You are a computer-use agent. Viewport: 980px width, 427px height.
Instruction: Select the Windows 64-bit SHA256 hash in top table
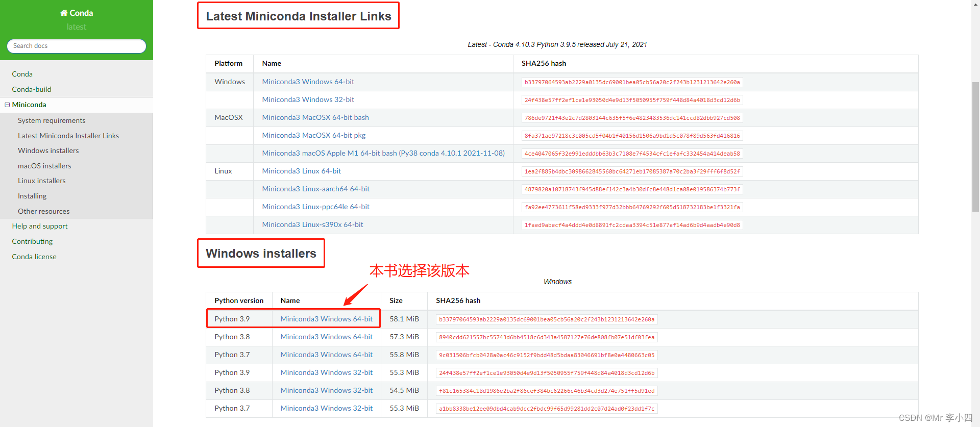(x=632, y=82)
